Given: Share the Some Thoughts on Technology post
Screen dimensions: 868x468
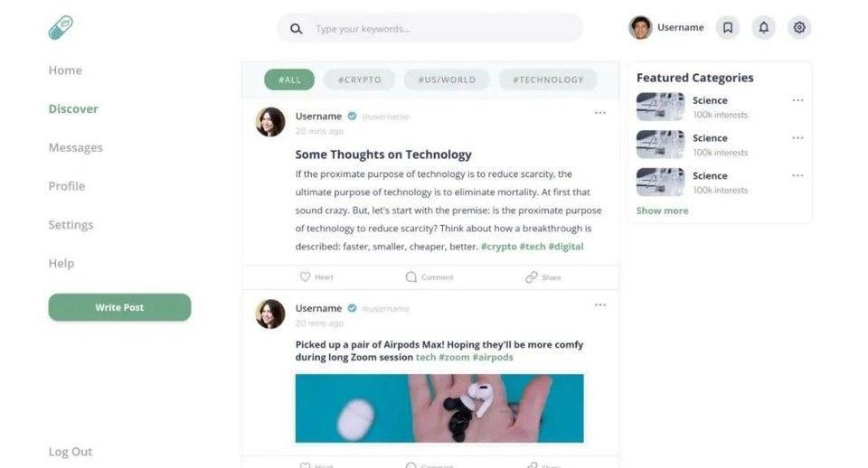Looking at the screenshot, I should click(x=543, y=277).
